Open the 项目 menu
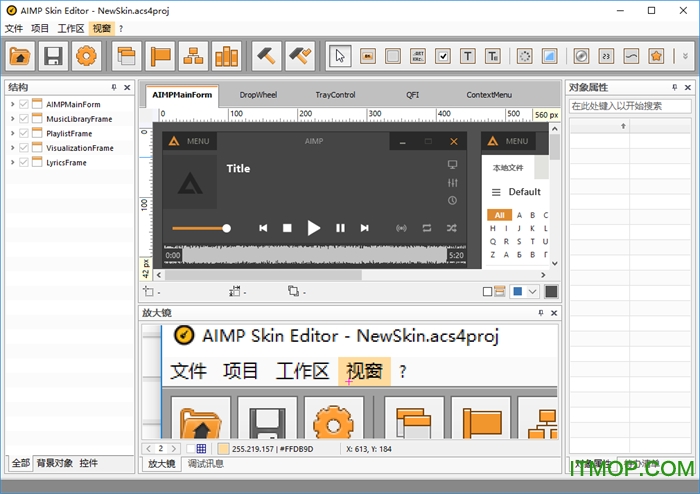Screen dimensions: 700x494 [x=40, y=28]
